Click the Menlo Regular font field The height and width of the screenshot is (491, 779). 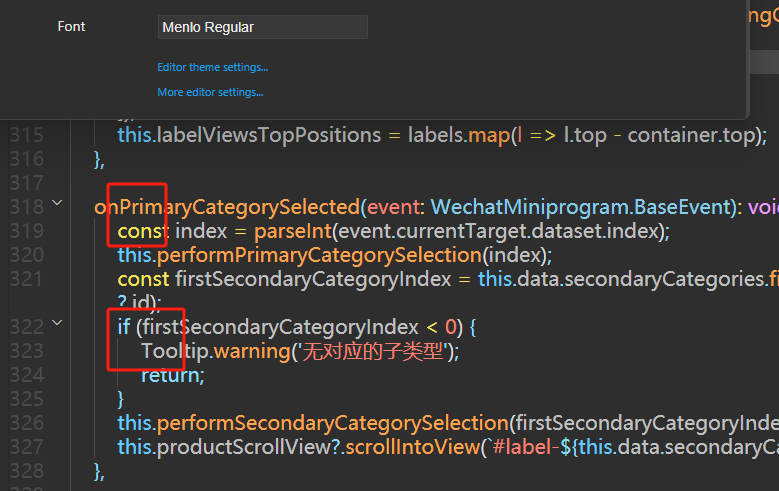[262, 27]
